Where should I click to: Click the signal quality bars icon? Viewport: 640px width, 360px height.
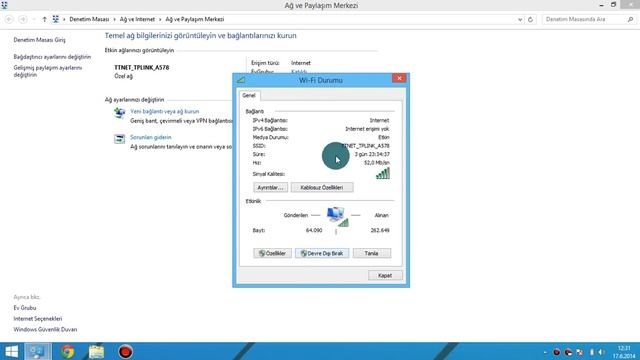[382, 173]
